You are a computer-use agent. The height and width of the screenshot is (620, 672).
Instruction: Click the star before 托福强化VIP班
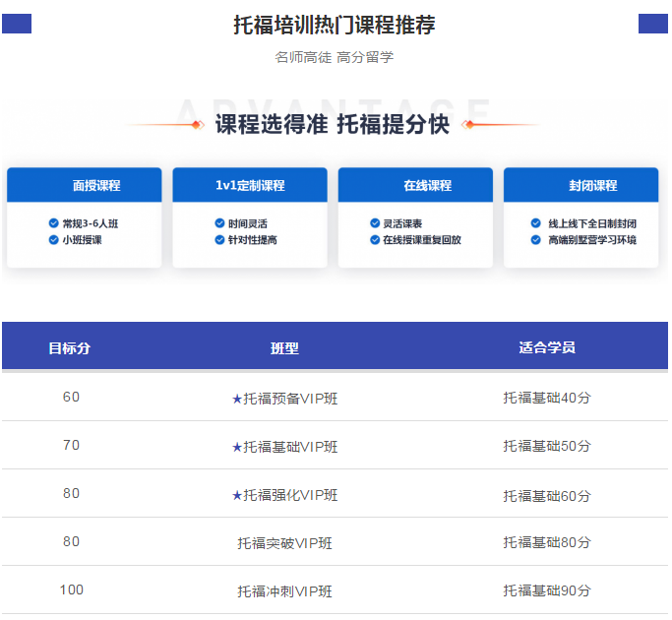pyautogui.click(x=236, y=495)
